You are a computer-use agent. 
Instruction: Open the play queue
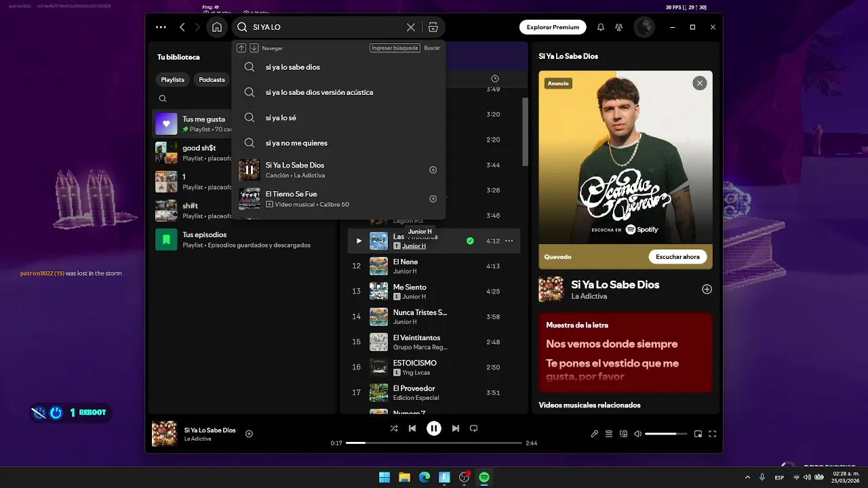[609, 434]
